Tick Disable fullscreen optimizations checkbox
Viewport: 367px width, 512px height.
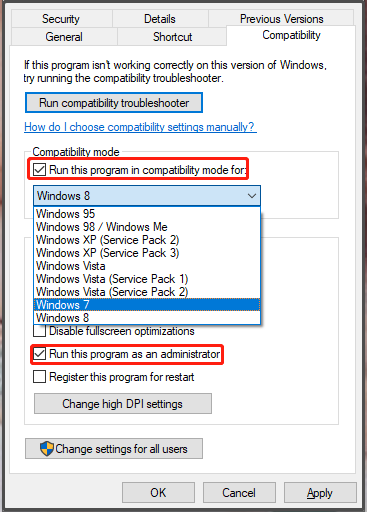[x=39, y=331]
